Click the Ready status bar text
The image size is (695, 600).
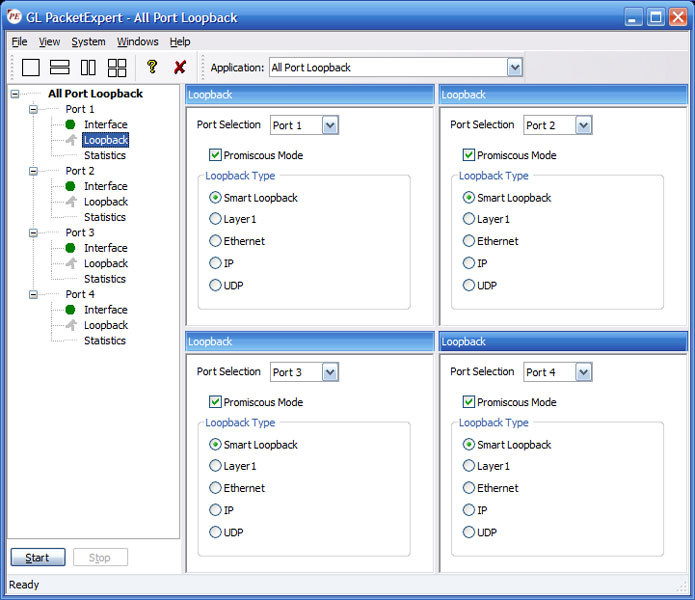point(24,584)
